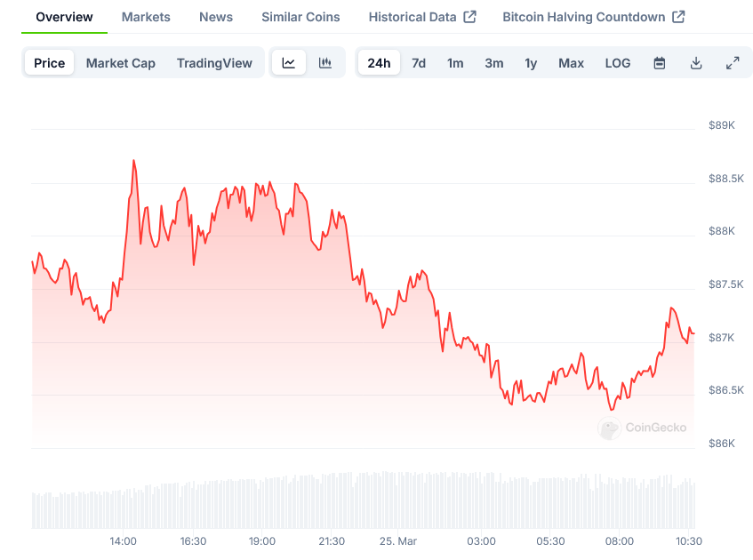Click the $86K axis label

point(721,444)
